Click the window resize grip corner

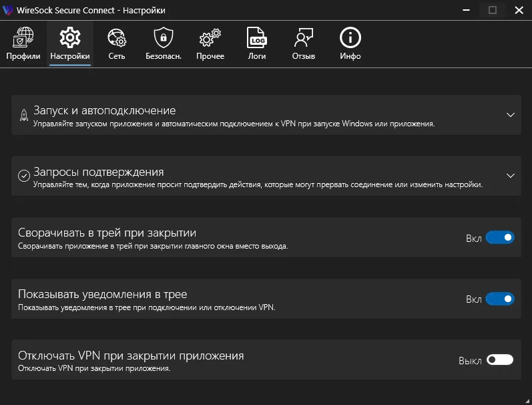coord(528,401)
